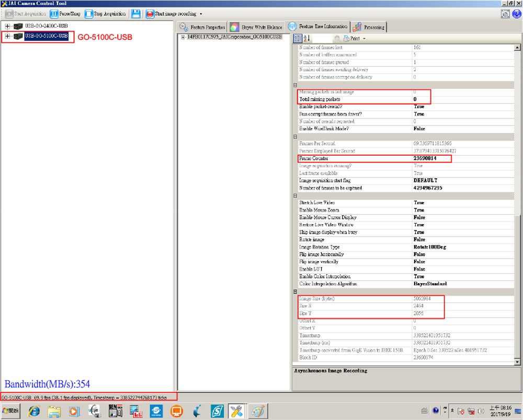Click the categorized view icon in property grid
The width and height of the screenshot is (523, 420).
(x=298, y=38)
